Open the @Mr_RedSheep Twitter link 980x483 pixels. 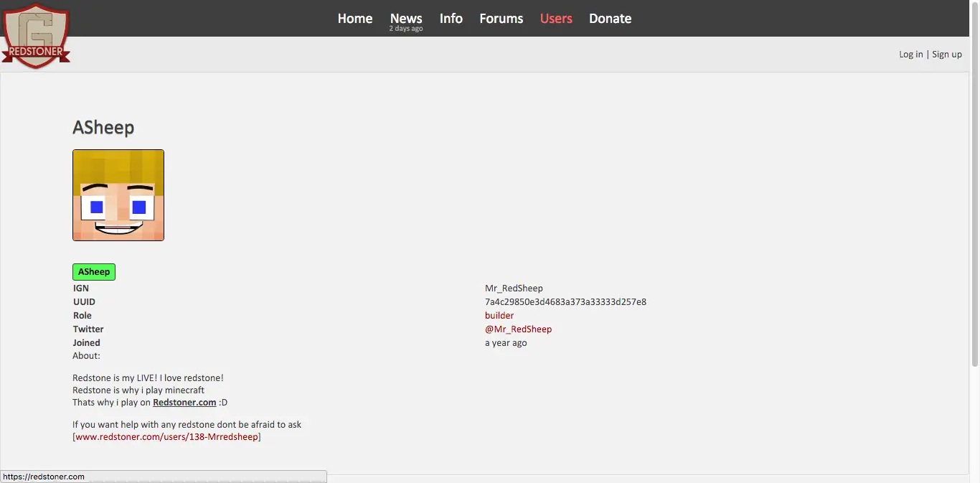point(518,329)
